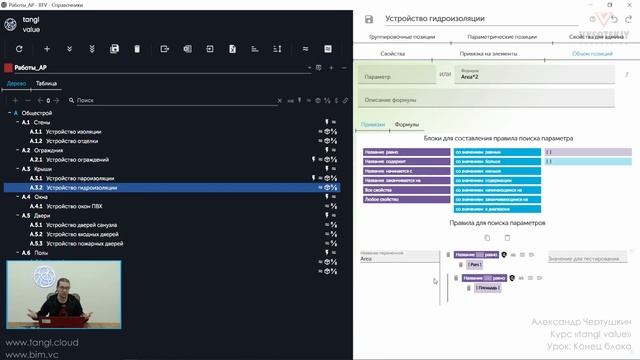Click the blue 'со значением в диапазоне' block
The height and width of the screenshot is (360, 640).
[497, 209]
